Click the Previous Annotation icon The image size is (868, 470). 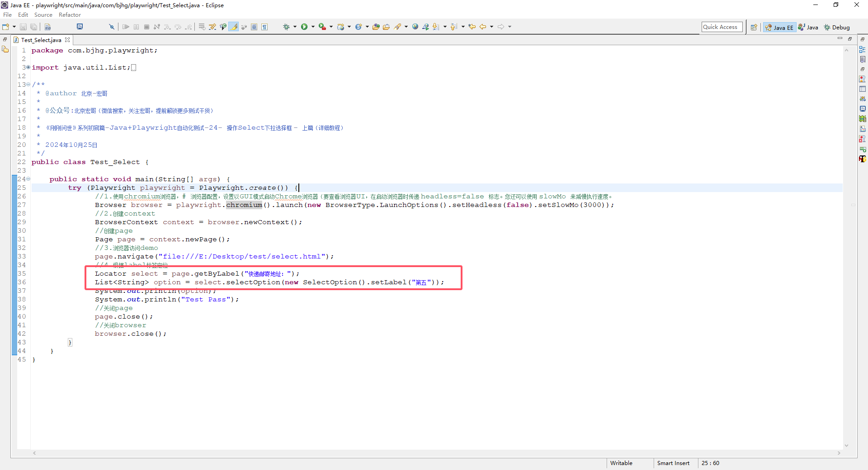point(454,27)
